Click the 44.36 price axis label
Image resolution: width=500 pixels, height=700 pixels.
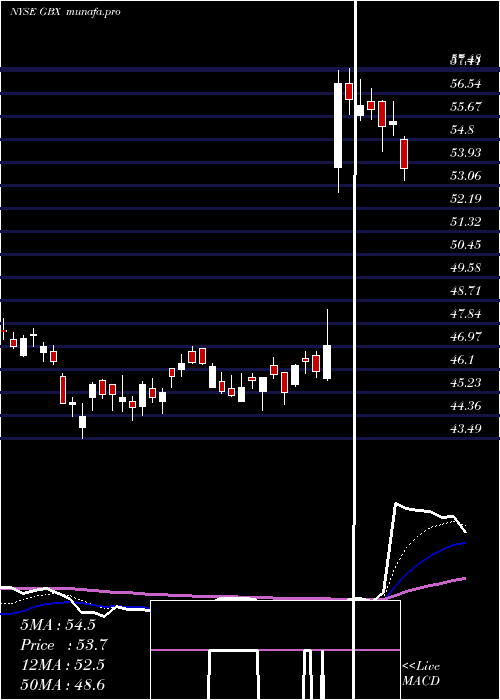click(x=466, y=405)
